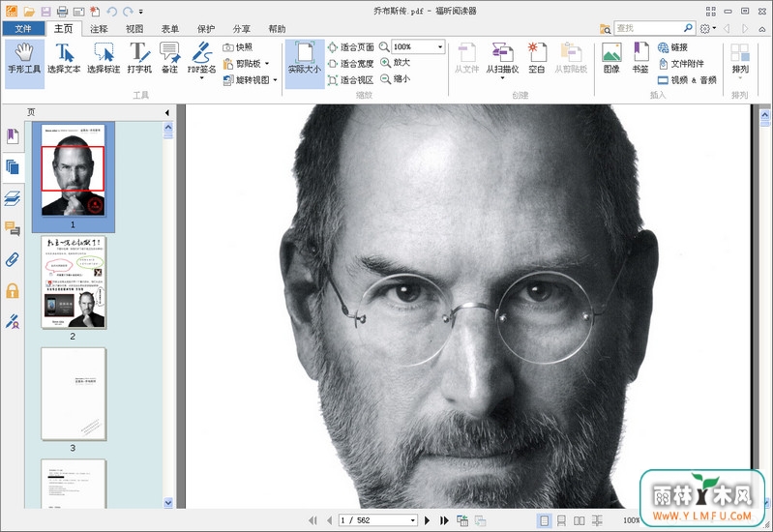Click the thumbnail panel scroll-down arrow
Viewport: 773px width, 532px height.
point(168,503)
